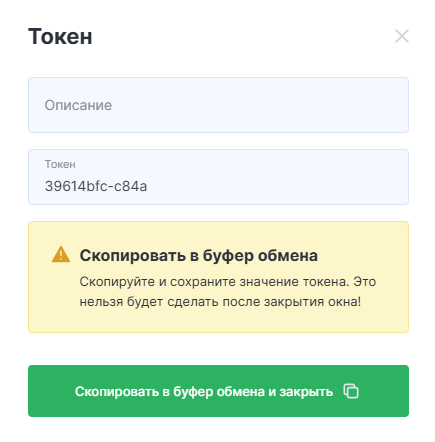Image resolution: width=435 pixels, height=442 pixels.
Task: Click empty right side of the Токен field
Action: pyautogui.click(x=370, y=177)
